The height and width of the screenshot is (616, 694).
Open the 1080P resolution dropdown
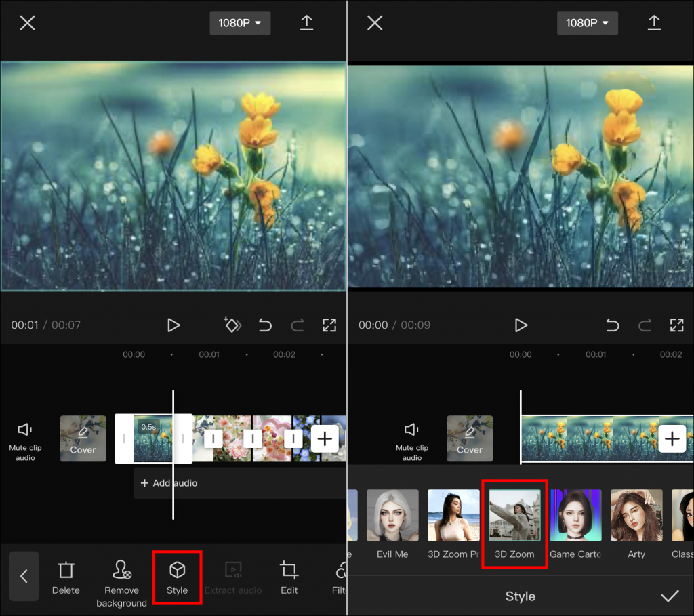[x=240, y=22]
